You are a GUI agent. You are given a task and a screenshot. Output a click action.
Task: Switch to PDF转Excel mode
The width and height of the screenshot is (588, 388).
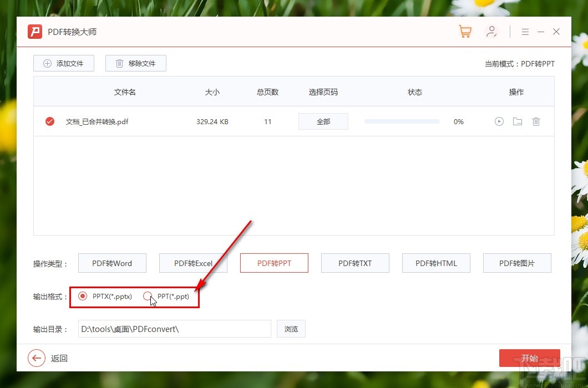(x=193, y=263)
